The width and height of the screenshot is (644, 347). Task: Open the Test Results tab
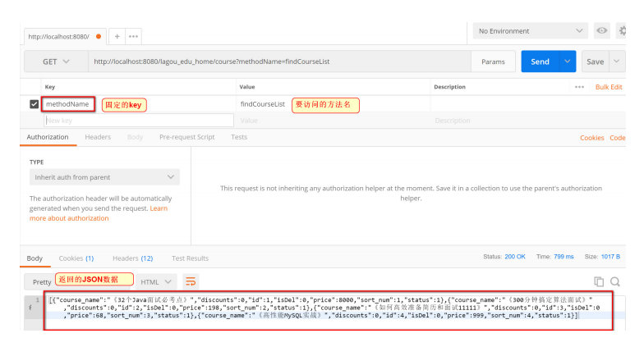tap(190, 258)
